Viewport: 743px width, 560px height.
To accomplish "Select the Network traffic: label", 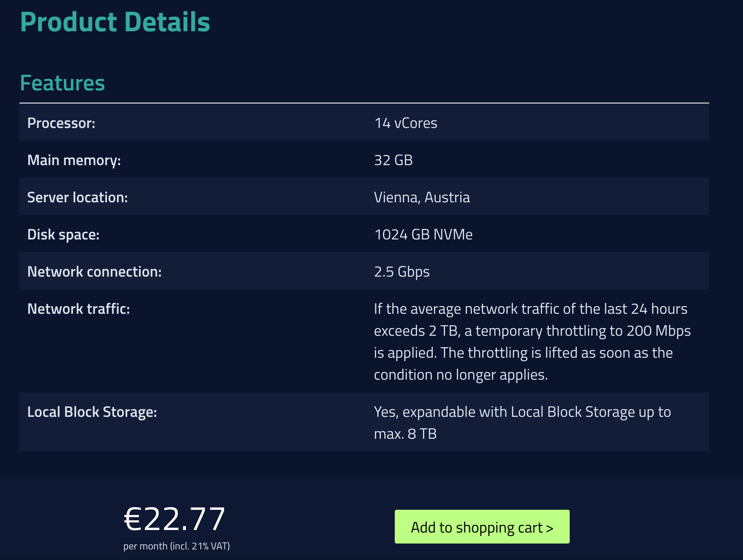I will pos(79,309).
